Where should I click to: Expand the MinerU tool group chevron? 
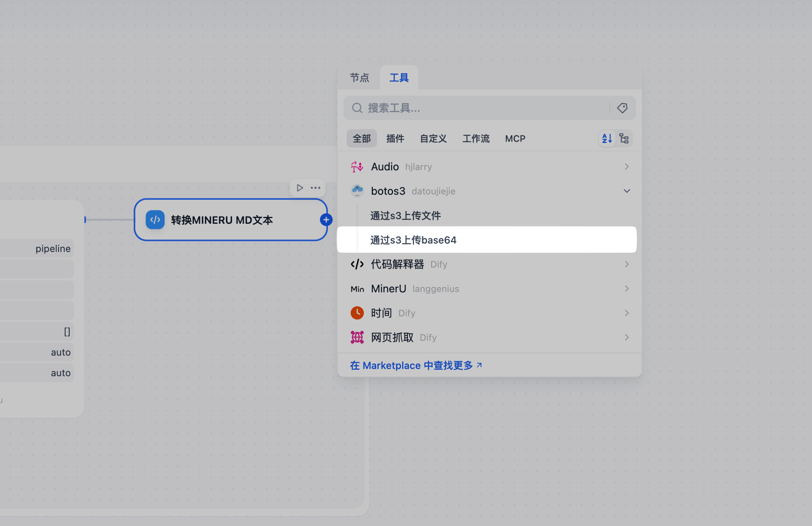[627, 289]
